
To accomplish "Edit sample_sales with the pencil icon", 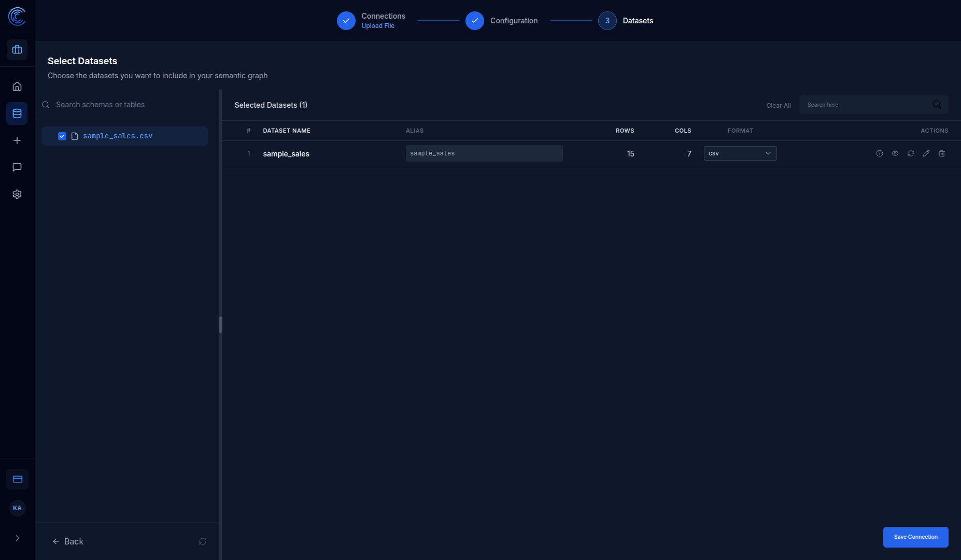I will click(x=926, y=153).
